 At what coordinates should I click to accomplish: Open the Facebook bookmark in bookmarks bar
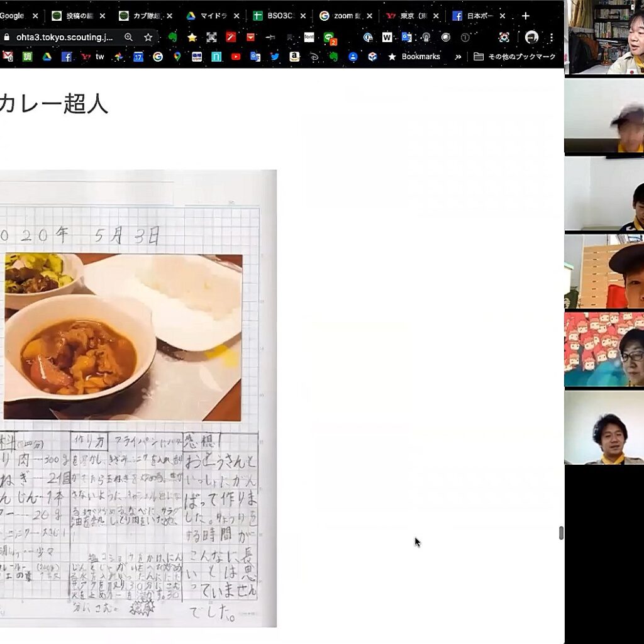[67, 57]
